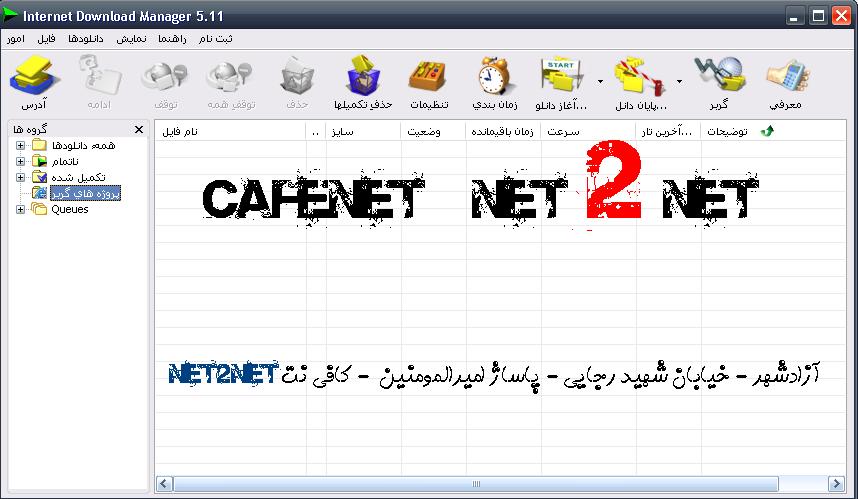Sort by the نام فایل column header

230,131
